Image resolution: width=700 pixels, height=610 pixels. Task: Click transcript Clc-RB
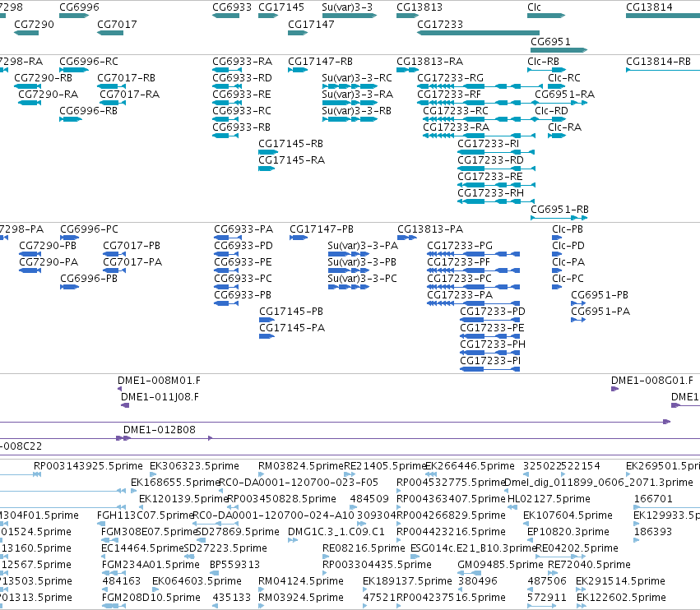[x=544, y=61]
